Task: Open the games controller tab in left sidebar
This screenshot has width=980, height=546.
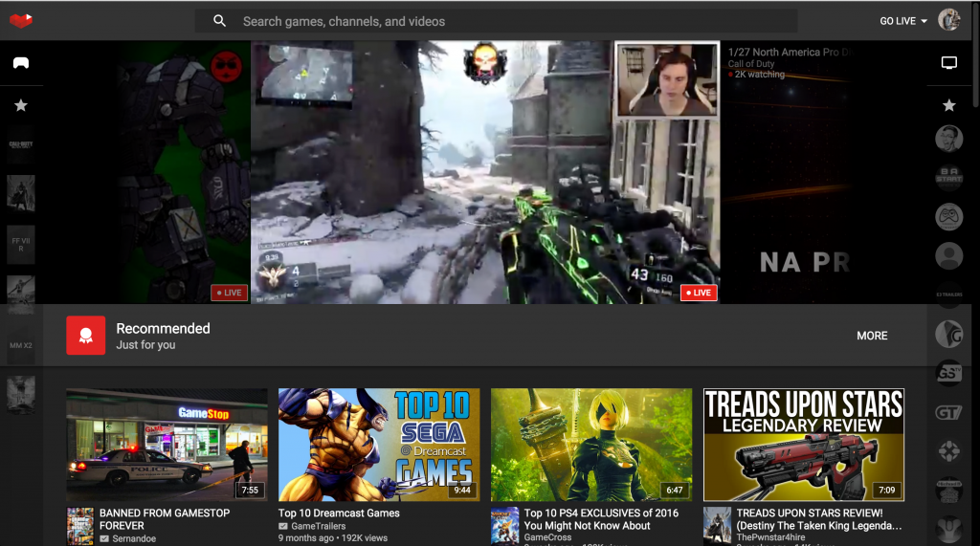Action: 21,62
